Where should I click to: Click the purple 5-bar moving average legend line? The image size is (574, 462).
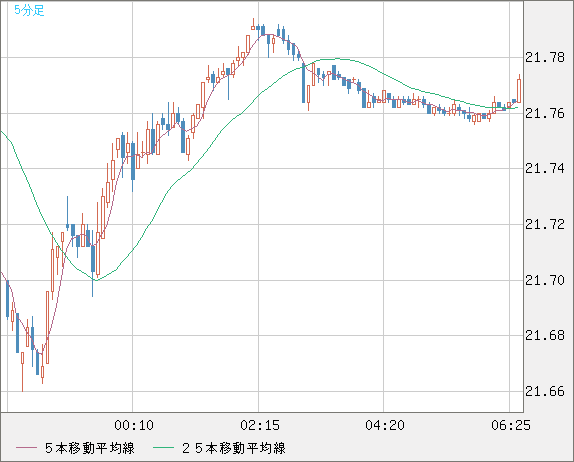(26, 448)
